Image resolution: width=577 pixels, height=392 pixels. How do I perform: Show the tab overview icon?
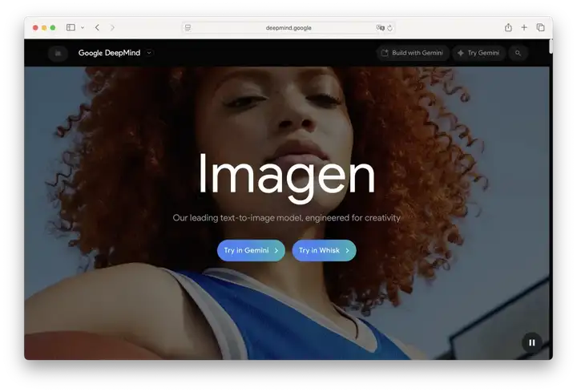click(x=540, y=27)
